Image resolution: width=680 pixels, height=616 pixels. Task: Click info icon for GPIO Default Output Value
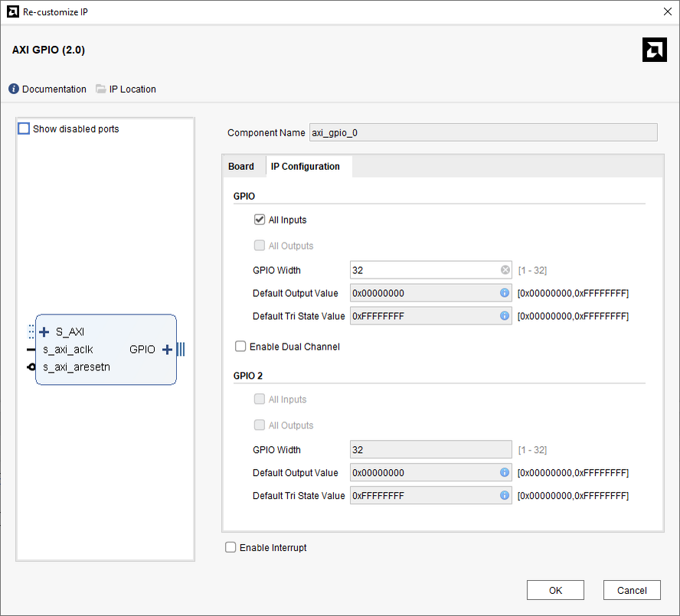pos(505,293)
